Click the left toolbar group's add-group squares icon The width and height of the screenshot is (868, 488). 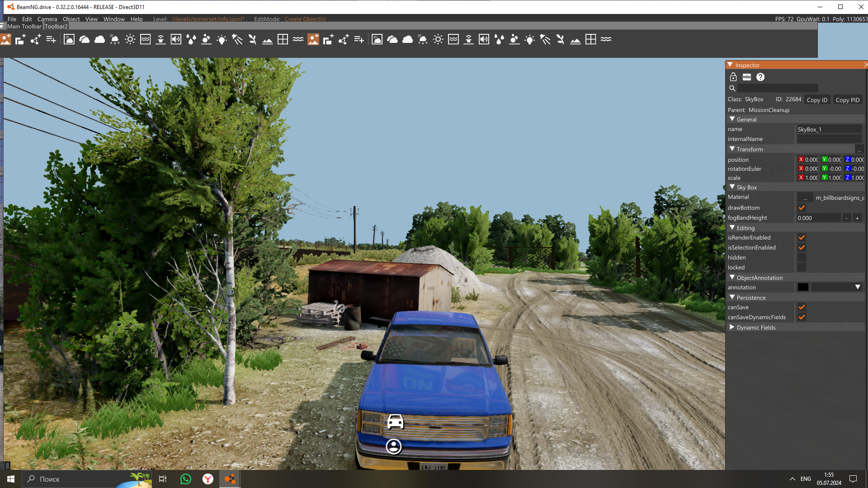click(20, 40)
